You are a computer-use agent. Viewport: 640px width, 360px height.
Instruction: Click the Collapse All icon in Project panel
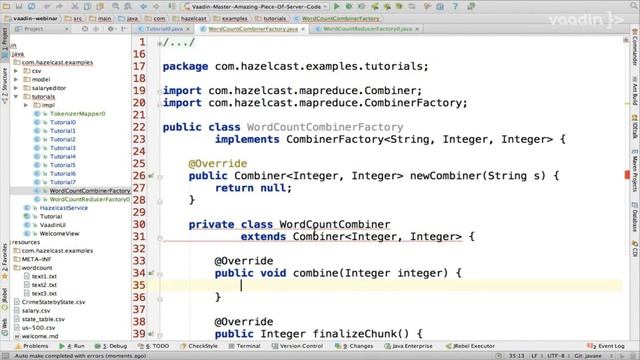pyautogui.click(x=96, y=29)
